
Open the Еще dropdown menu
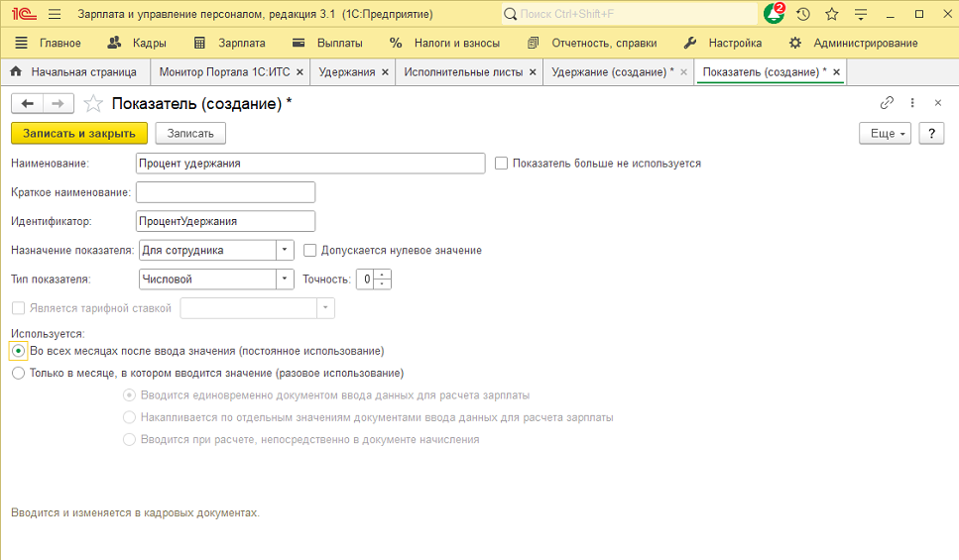885,133
